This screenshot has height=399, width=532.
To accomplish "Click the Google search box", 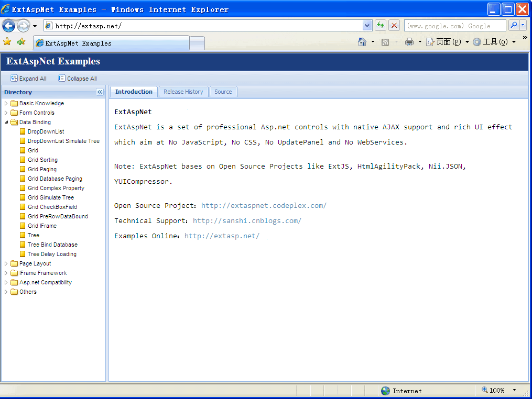I will 455,26.
